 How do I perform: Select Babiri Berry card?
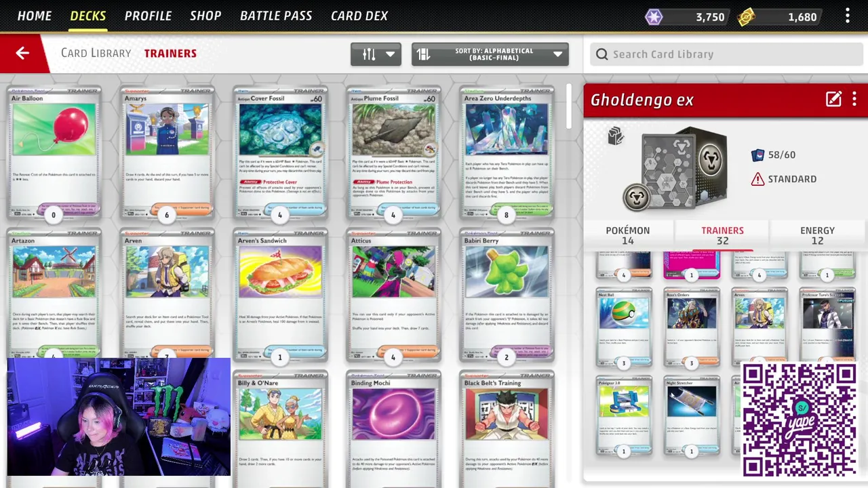pos(507,295)
